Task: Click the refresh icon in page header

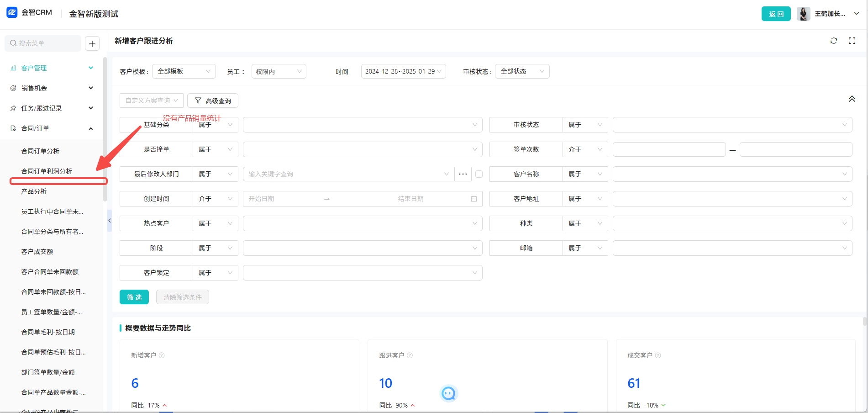Action: tap(833, 41)
